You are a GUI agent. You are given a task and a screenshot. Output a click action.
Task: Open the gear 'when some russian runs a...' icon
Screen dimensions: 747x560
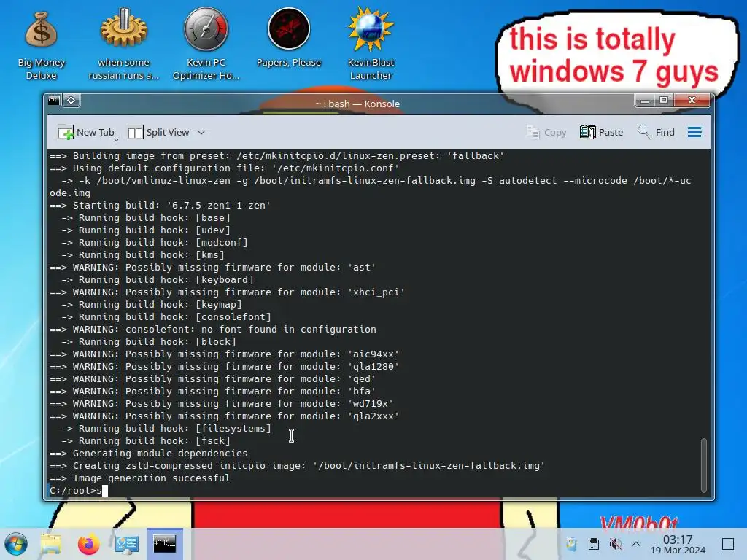pyautogui.click(x=123, y=44)
